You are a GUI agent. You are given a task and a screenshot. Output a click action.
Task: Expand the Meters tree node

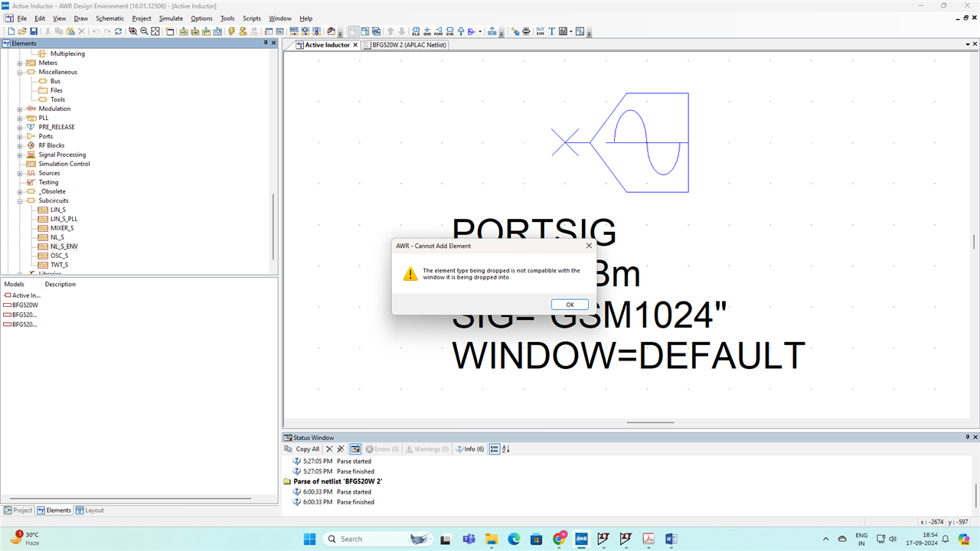(x=20, y=63)
